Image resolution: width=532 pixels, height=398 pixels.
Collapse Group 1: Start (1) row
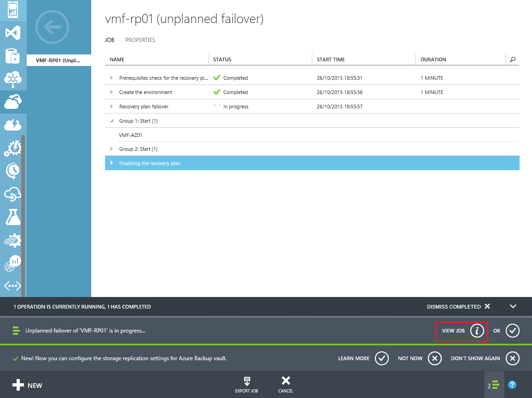112,121
